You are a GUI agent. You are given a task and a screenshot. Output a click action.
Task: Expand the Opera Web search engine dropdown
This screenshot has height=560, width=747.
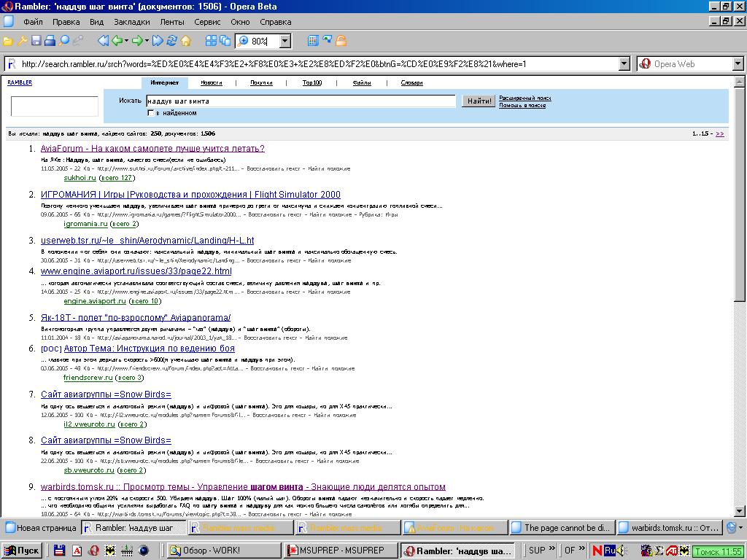738,64
